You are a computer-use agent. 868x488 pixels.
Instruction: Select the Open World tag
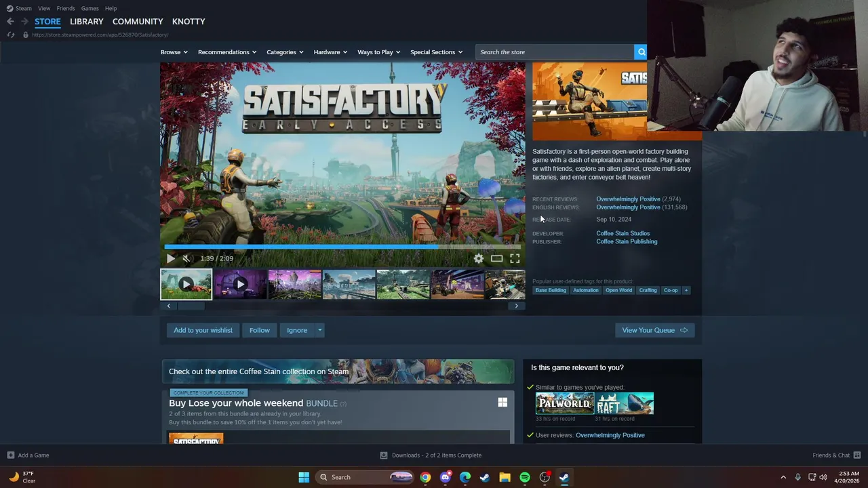click(x=618, y=290)
